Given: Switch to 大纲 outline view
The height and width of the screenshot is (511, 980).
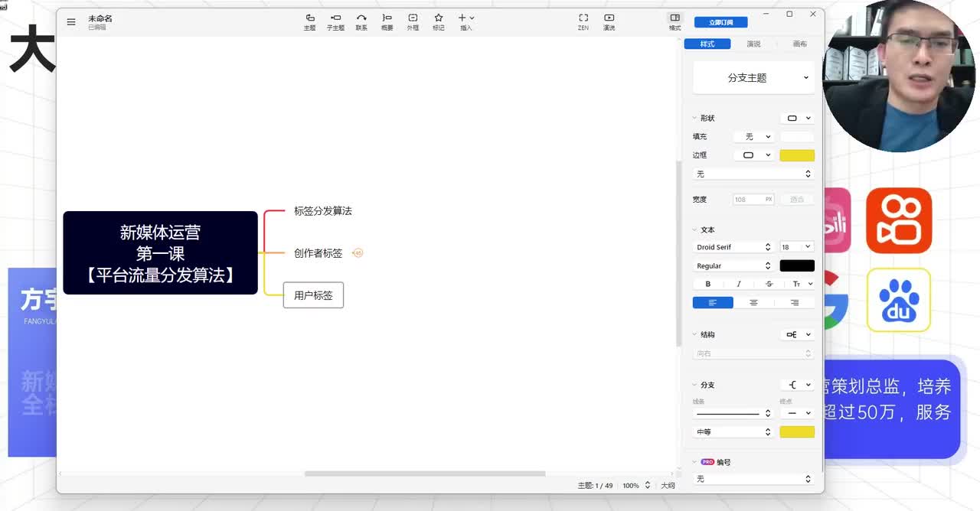Looking at the screenshot, I should coord(668,486).
